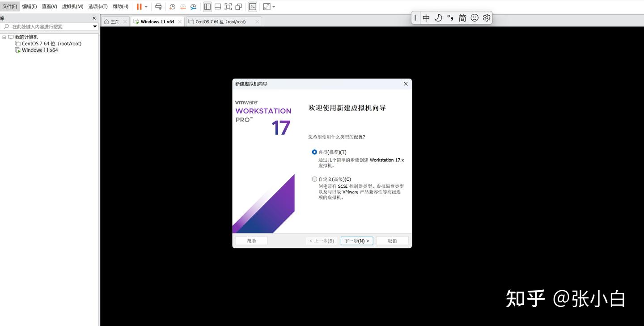Close the library panel with its X
Viewport: 644px width, 326px height.
pyautogui.click(x=94, y=18)
